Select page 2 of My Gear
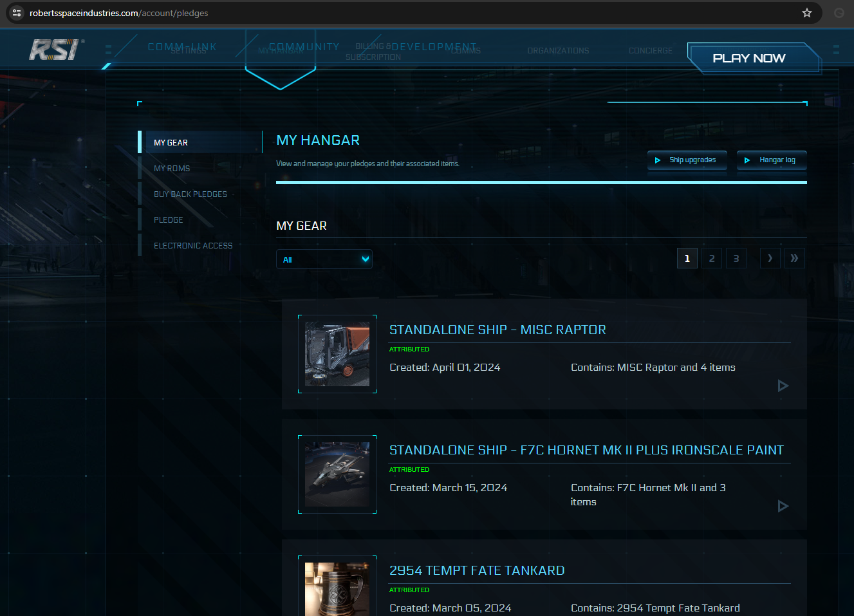 pos(711,257)
